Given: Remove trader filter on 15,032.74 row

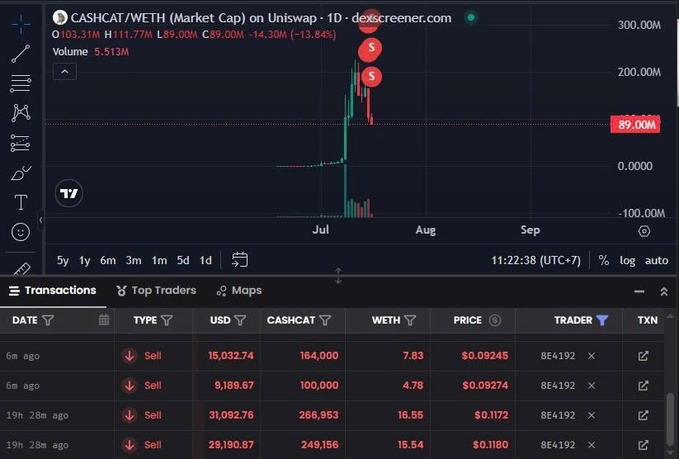Looking at the screenshot, I should click(x=592, y=356).
